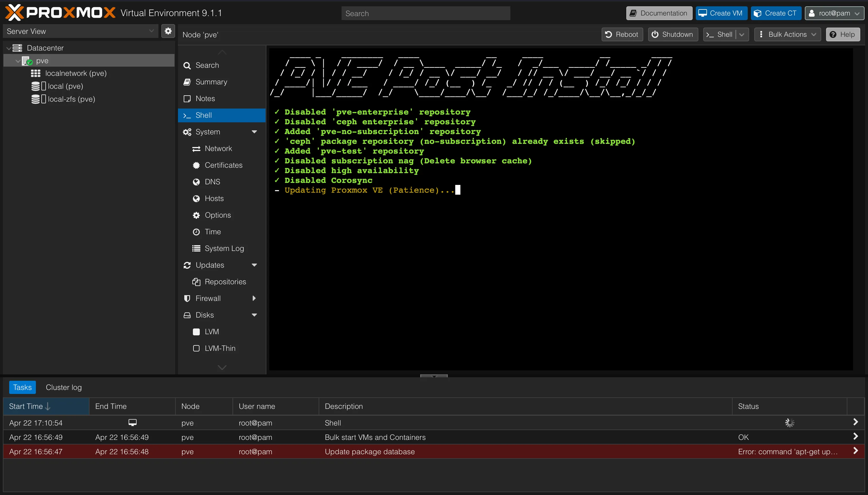
Task: Click the Description column header
Action: [525, 406]
